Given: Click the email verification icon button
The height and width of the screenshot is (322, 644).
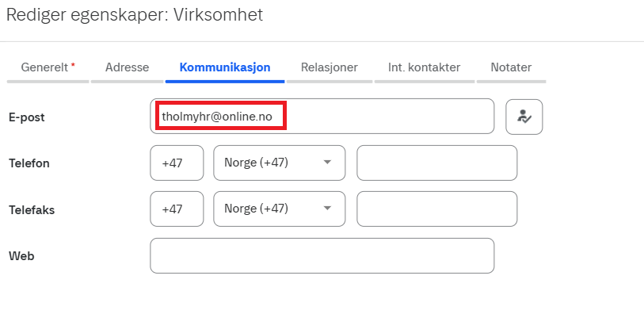Looking at the screenshot, I should pyautogui.click(x=524, y=117).
